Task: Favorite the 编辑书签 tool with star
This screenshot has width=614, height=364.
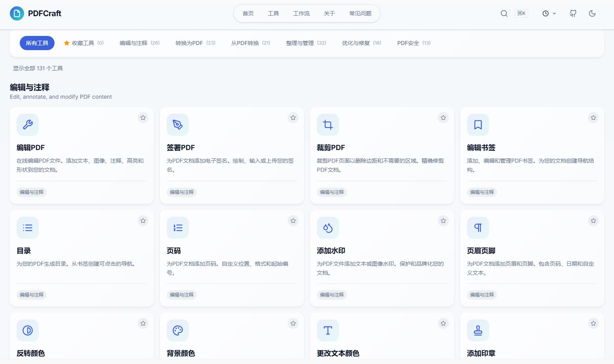Action: click(x=593, y=118)
